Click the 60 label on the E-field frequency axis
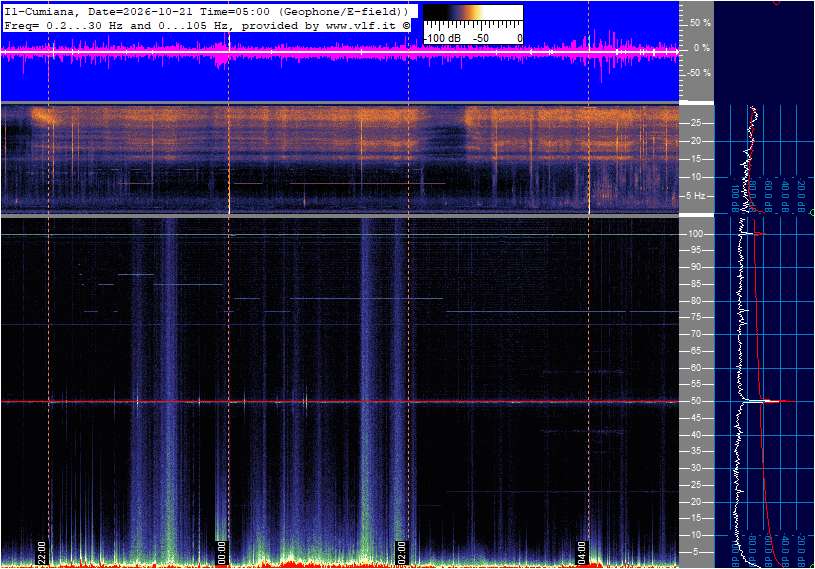The height and width of the screenshot is (569, 815). [x=696, y=368]
